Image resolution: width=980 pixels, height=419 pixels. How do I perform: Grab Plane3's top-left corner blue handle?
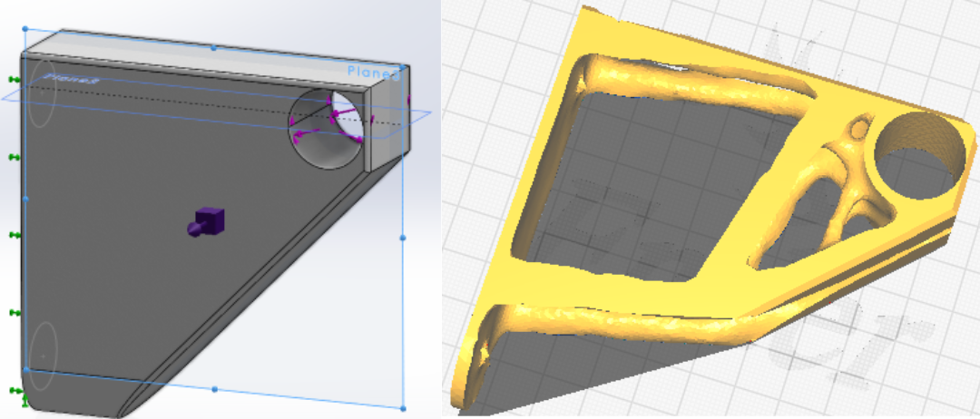(x=25, y=29)
